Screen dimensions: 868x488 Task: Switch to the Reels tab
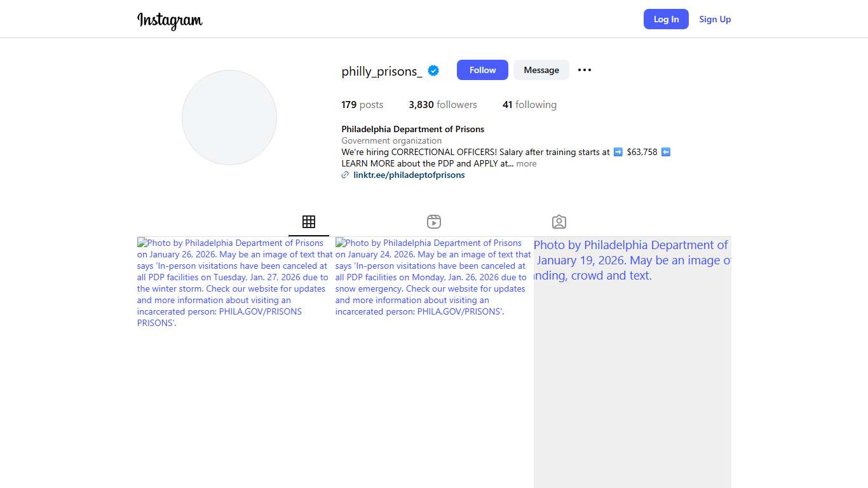434,222
